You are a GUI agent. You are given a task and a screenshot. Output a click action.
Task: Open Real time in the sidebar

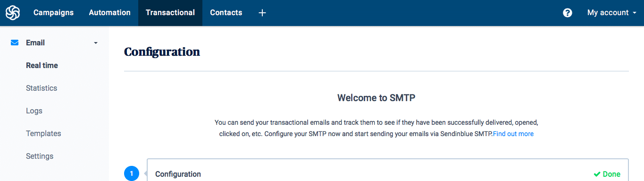[42, 65]
